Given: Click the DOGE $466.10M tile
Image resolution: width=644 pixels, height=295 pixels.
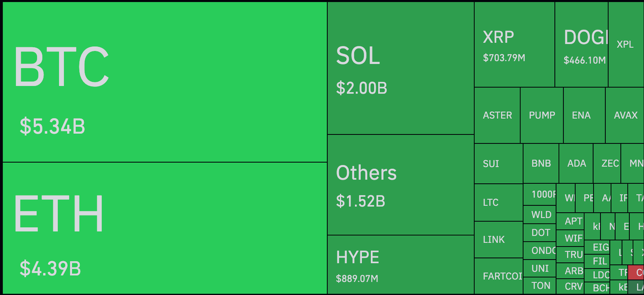Looking at the screenshot, I should coord(581,45).
